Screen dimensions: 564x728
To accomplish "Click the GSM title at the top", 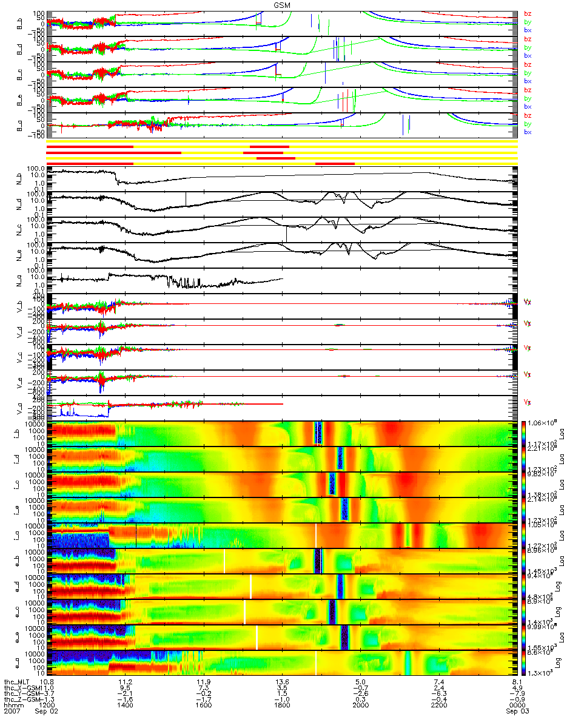I will click(x=281, y=5).
